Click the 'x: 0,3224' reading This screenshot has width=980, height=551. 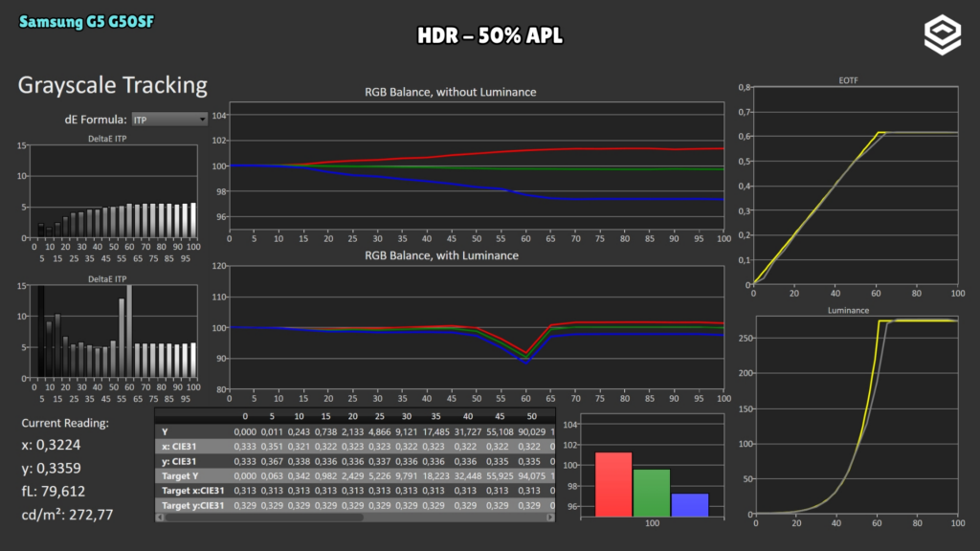pyautogui.click(x=51, y=445)
